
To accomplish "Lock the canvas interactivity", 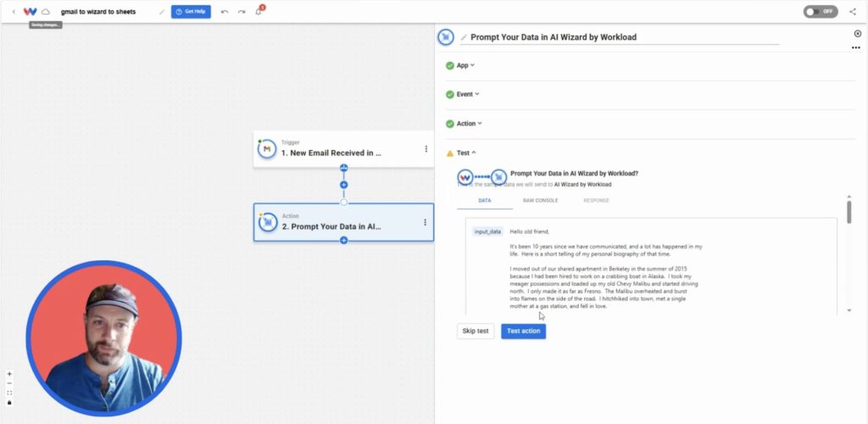I will [9, 403].
